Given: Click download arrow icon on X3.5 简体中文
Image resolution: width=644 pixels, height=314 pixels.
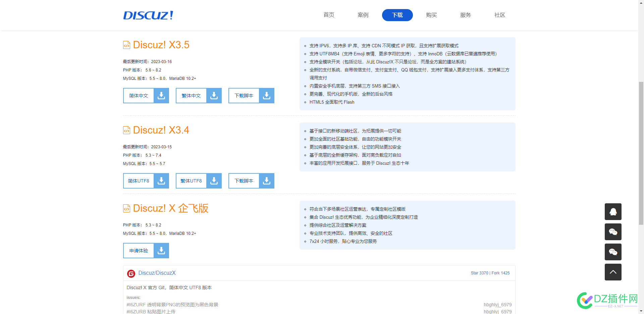Looking at the screenshot, I should click(x=161, y=96).
